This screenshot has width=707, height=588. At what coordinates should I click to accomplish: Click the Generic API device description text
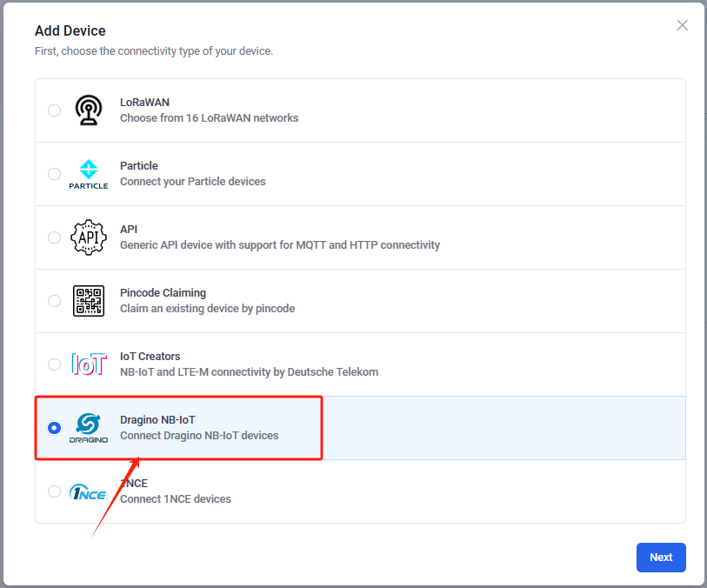(x=280, y=245)
